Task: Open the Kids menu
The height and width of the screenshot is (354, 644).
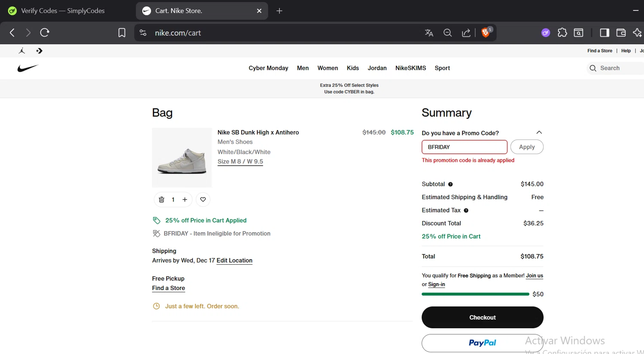Action: pyautogui.click(x=353, y=68)
